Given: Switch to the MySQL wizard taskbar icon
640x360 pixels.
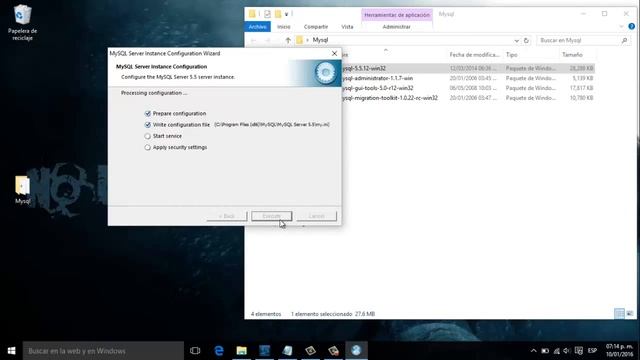Looking at the screenshot, I should click(356, 351).
